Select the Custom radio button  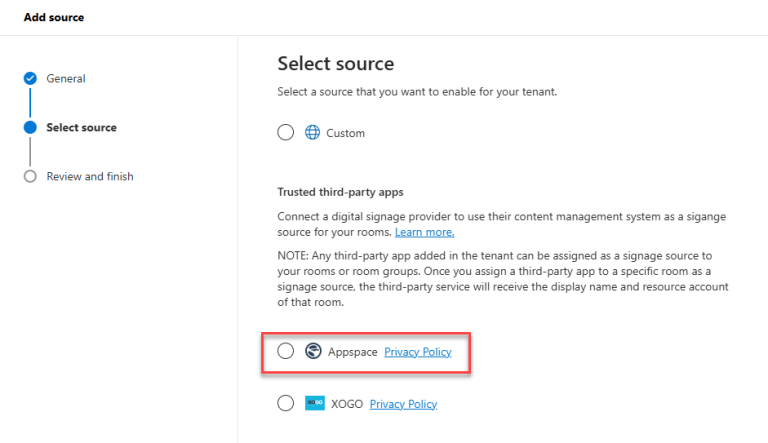point(286,133)
